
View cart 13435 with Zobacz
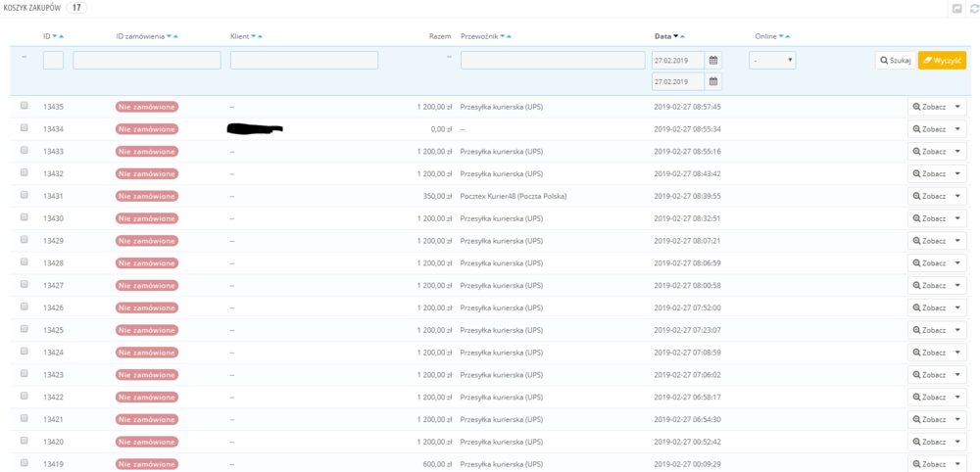coord(929,107)
